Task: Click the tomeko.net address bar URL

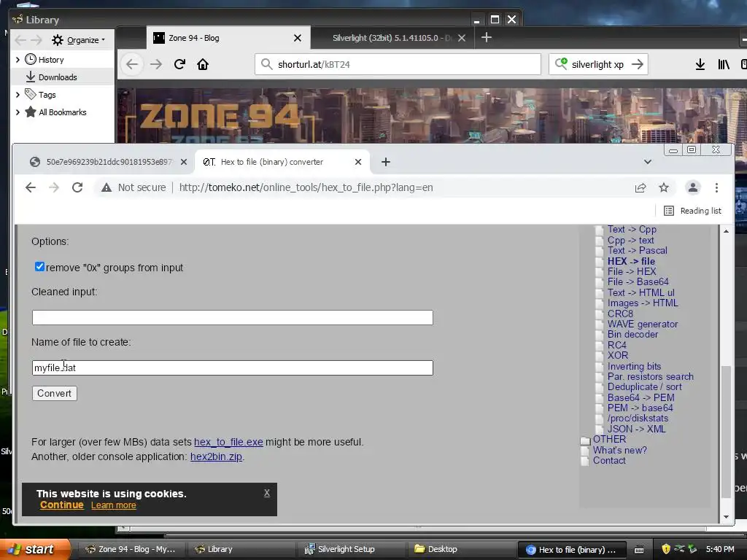Action: tap(306, 187)
